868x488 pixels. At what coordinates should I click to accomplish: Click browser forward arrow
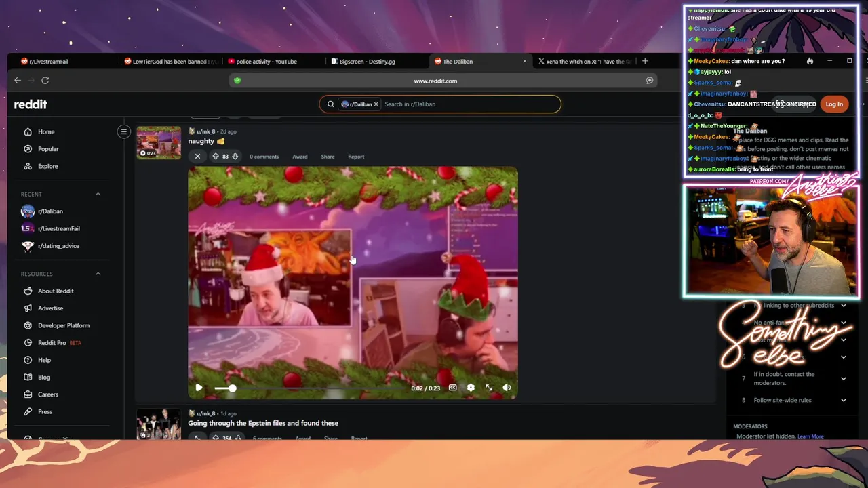tap(31, 80)
